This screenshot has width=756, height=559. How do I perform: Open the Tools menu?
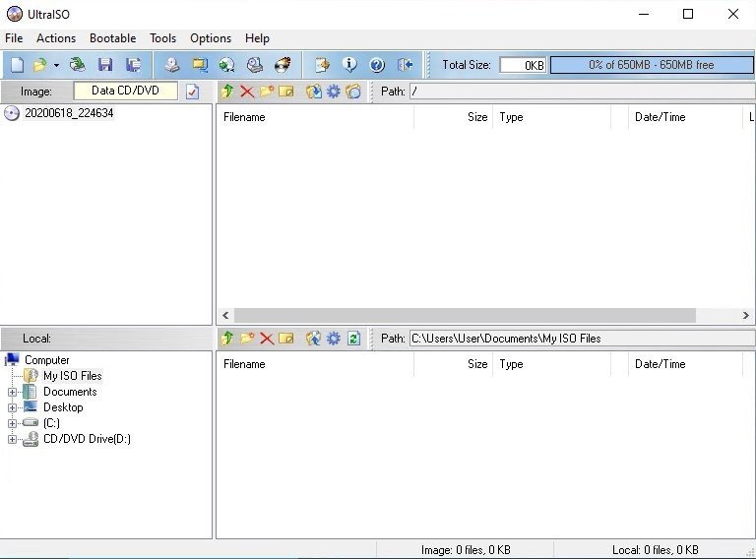pyautogui.click(x=163, y=38)
